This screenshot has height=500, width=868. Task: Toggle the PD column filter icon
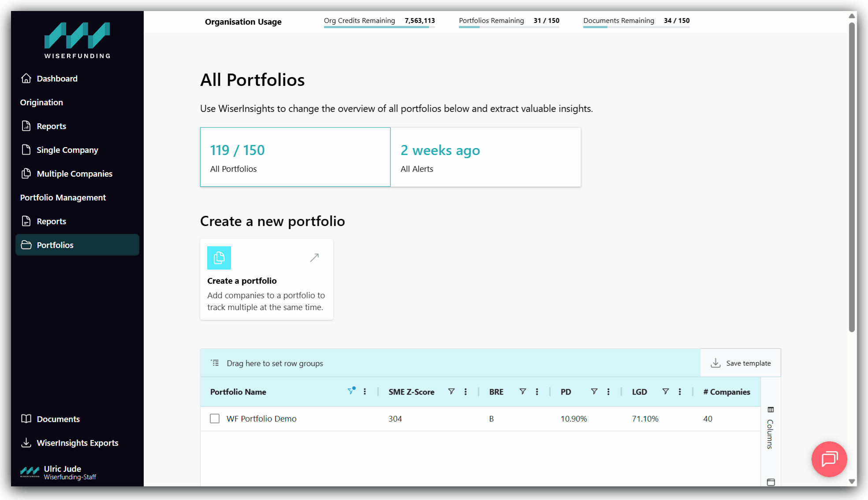pyautogui.click(x=594, y=391)
